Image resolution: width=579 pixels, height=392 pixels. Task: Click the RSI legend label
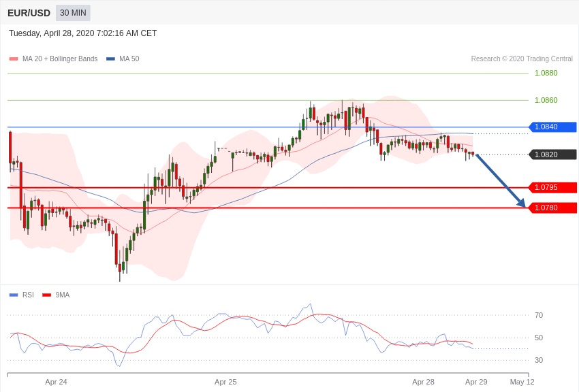click(x=28, y=295)
